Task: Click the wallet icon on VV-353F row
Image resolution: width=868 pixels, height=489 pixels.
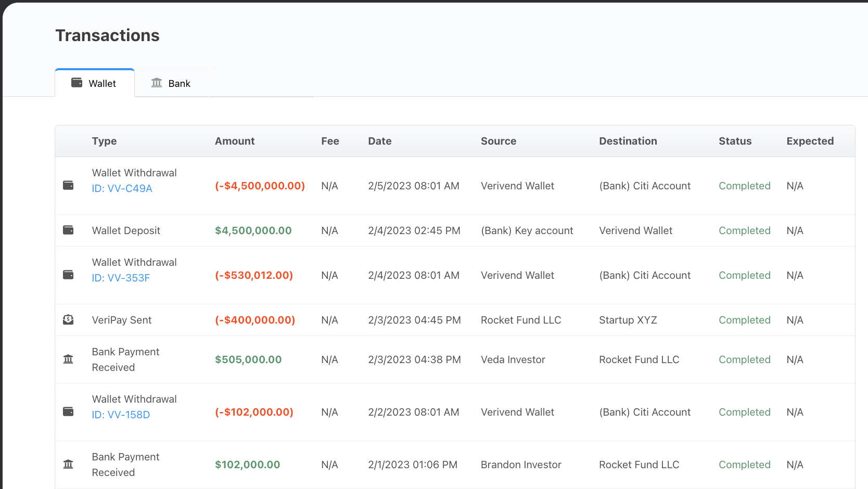Action: pyautogui.click(x=68, y=275)
